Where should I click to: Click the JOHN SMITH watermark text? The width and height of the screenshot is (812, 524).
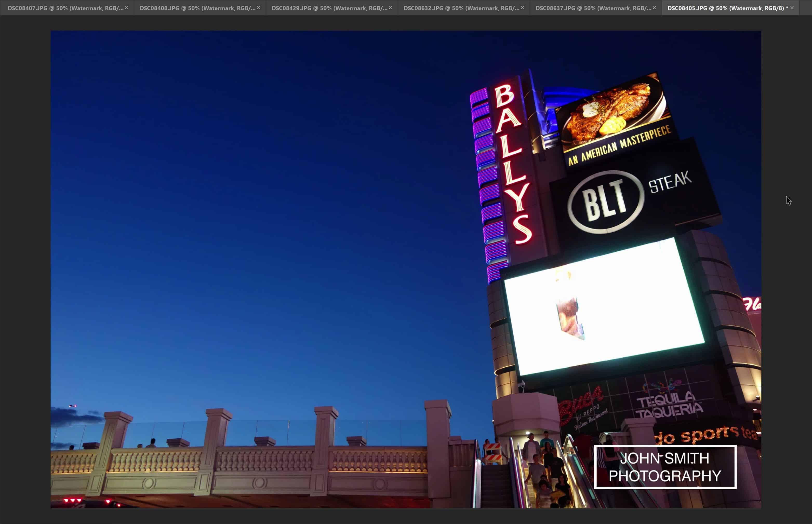point(664,459)
